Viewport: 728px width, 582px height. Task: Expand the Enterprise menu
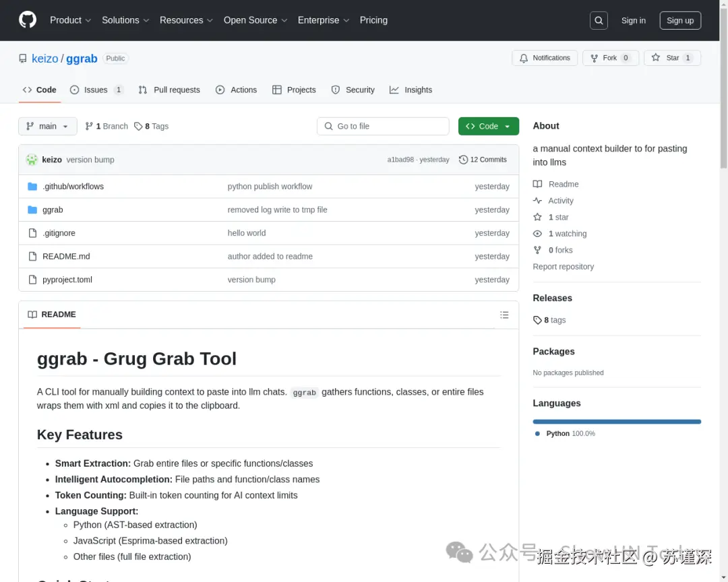click(323, 20)
